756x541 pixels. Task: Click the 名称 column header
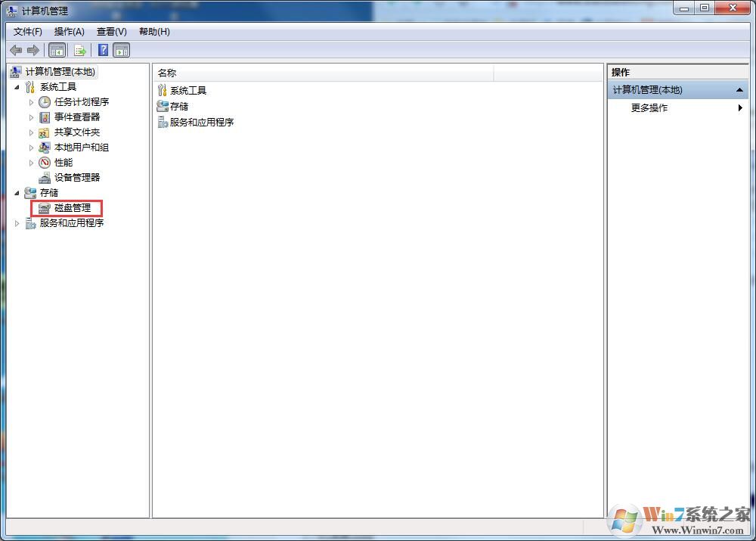166,73
